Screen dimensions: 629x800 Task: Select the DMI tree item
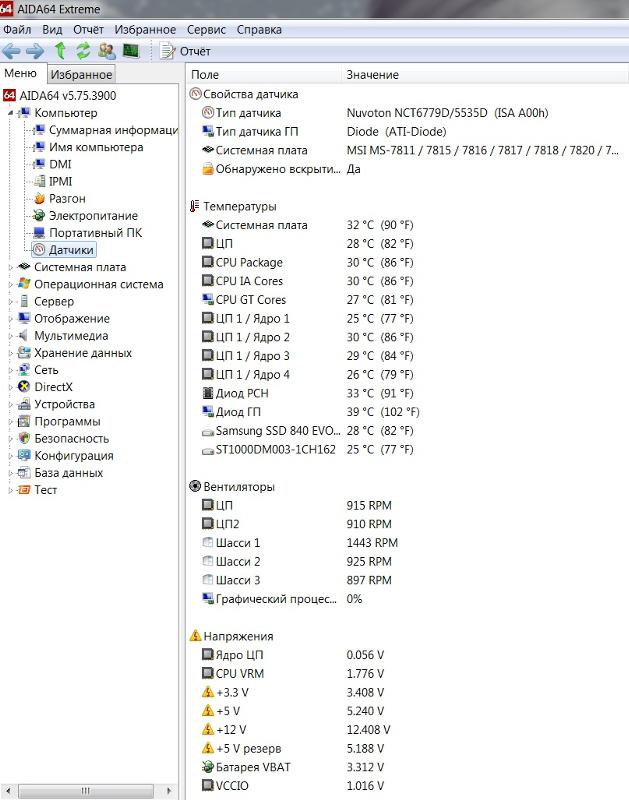pos(60,164)
